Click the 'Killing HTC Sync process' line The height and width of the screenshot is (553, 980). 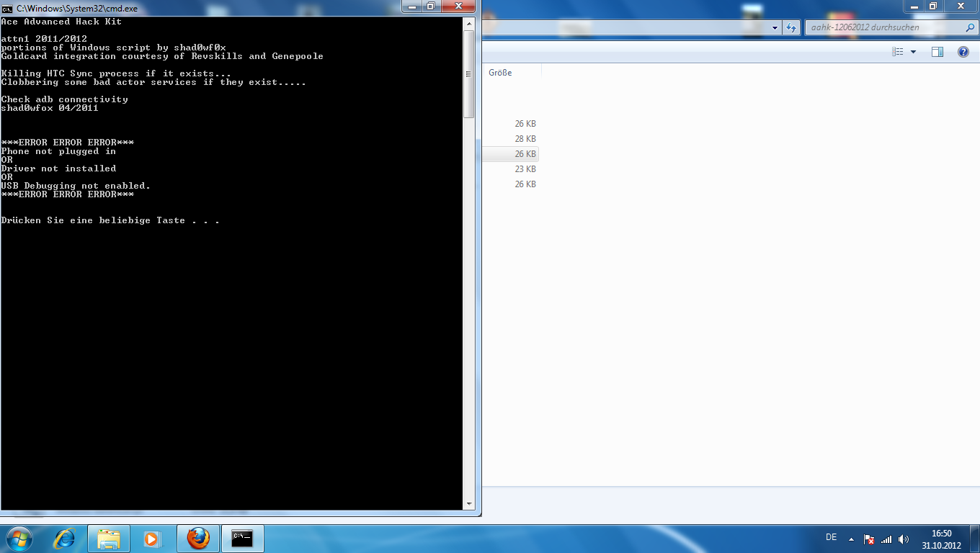point(116,73)
